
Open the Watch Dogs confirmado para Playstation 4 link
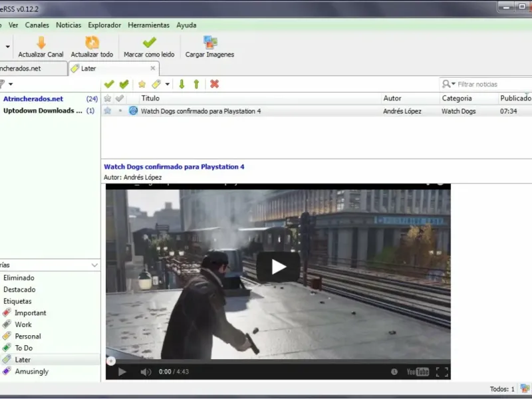[x=174, y=167]
